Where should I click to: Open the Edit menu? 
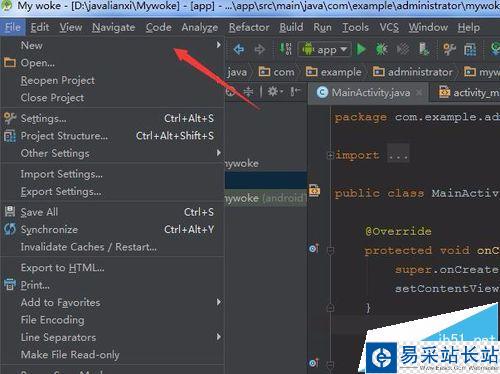pyautogui.click(x=40, y=27)
